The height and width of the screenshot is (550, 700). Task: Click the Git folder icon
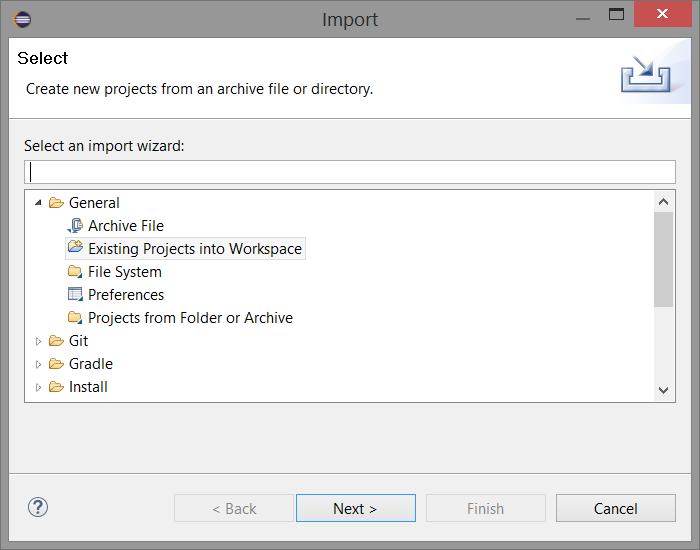pos(56,341)
